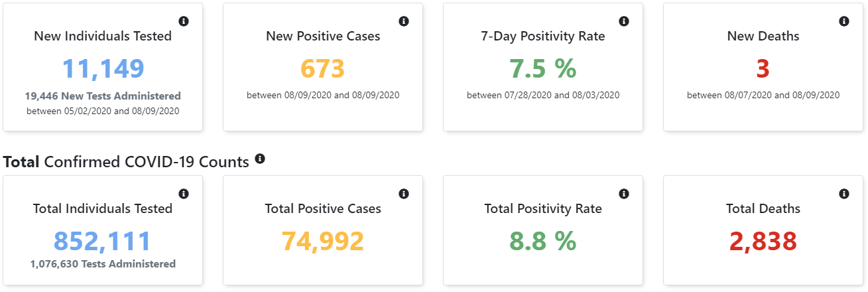This screenshot has height=292, width=868.
Task: Show info for 7-Day Positivity Rate
Action: click(x=624, y=21)
